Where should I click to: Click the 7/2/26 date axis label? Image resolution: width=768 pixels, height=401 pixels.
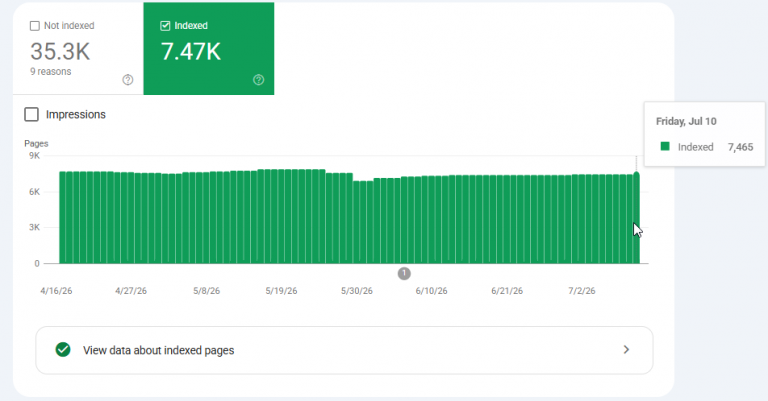point(582,291)
